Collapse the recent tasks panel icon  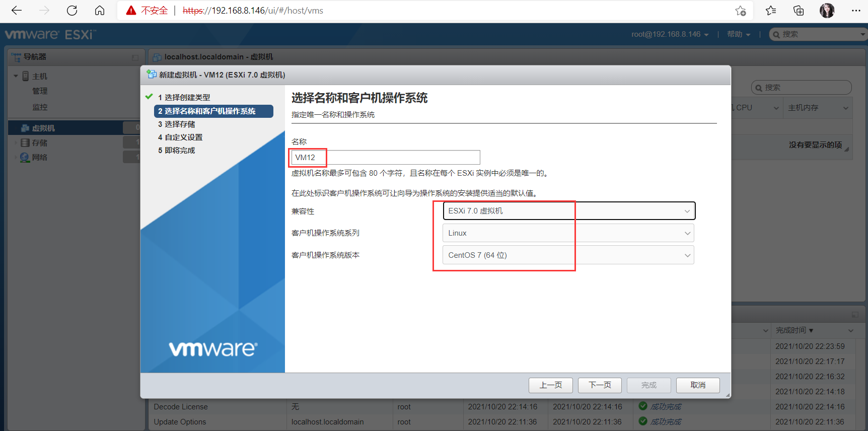855,315
